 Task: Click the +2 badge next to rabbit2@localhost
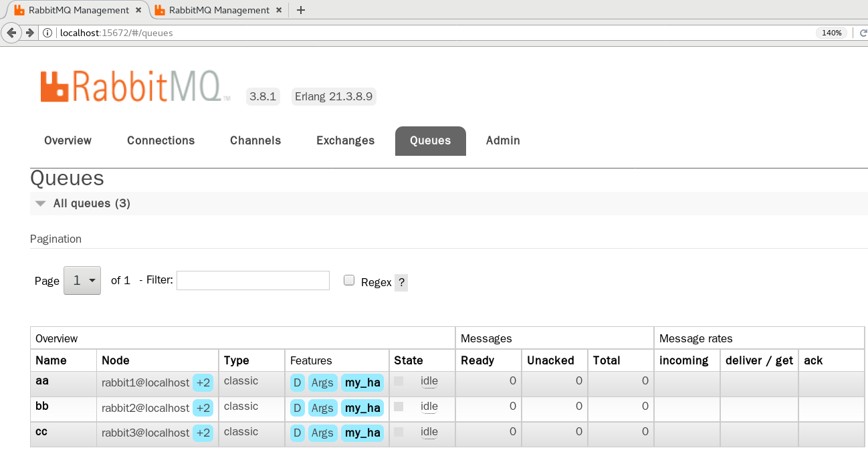(203, 408)
